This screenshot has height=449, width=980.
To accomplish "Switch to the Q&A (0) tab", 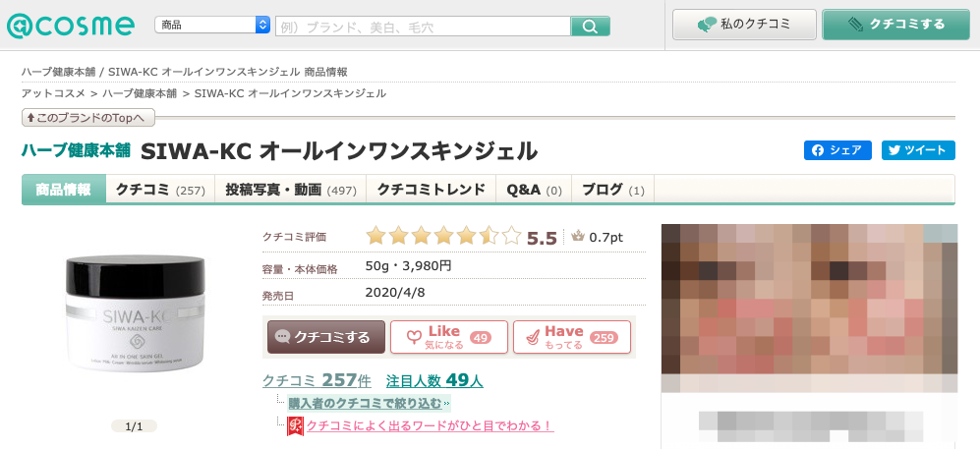I will pyautogui.click(x=535, y=190).
